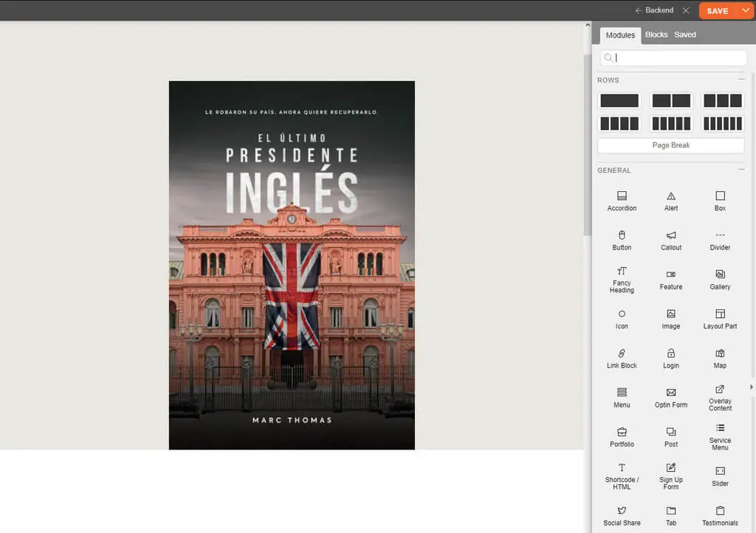Add an Accordion module
756x533 pixels.
point(622,202)
